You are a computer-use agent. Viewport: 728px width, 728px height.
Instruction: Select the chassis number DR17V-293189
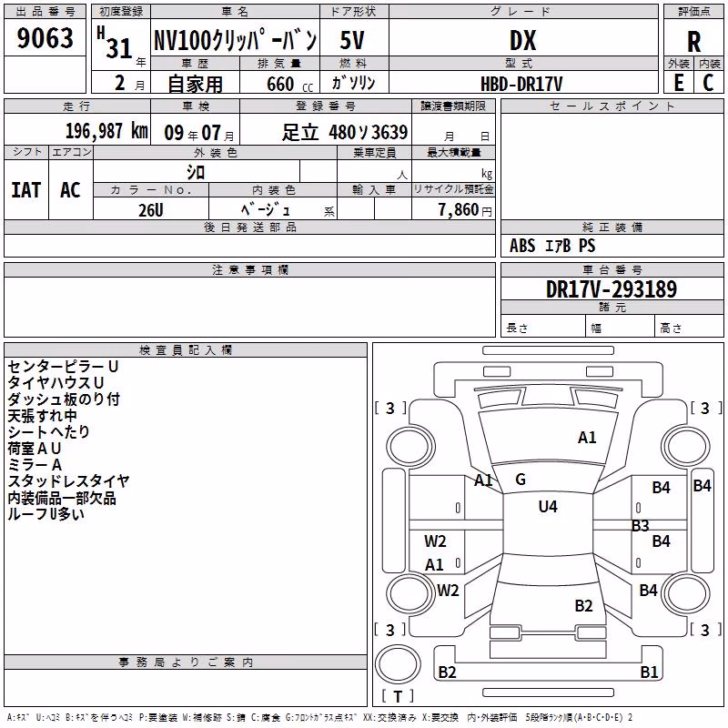pyautogui.click(x=612, y=289)
